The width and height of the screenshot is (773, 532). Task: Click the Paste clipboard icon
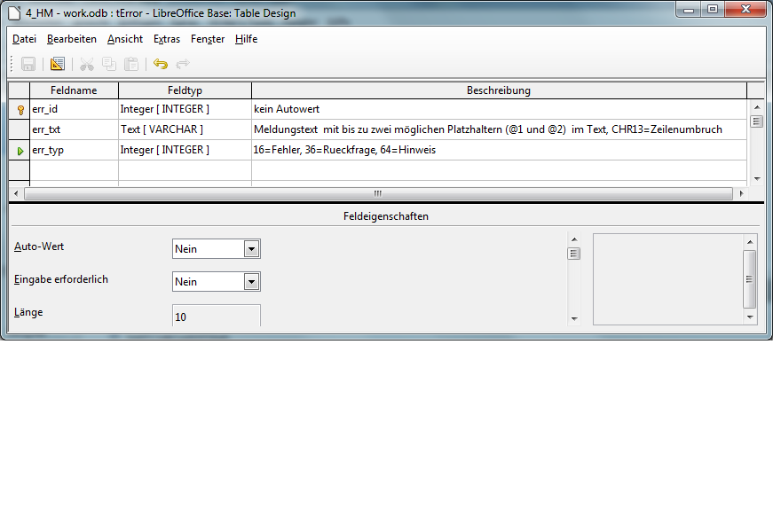(131, 64)
